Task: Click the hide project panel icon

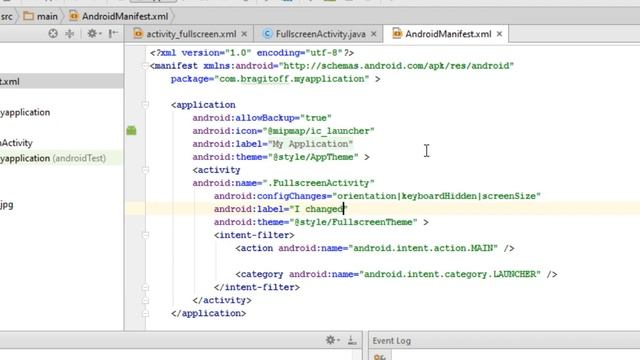Action: [113, 33]
